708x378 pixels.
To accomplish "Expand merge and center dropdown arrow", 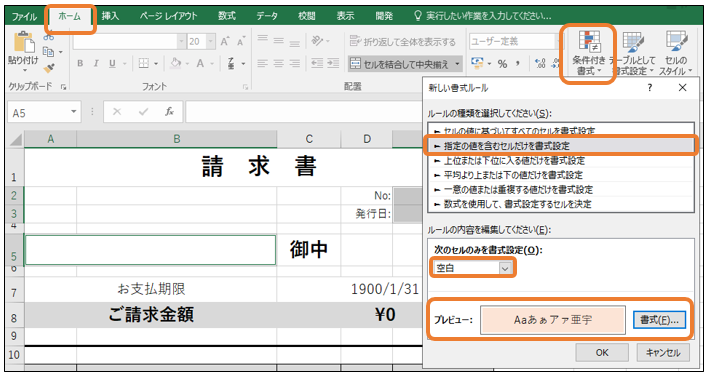I will click(457, 65).
